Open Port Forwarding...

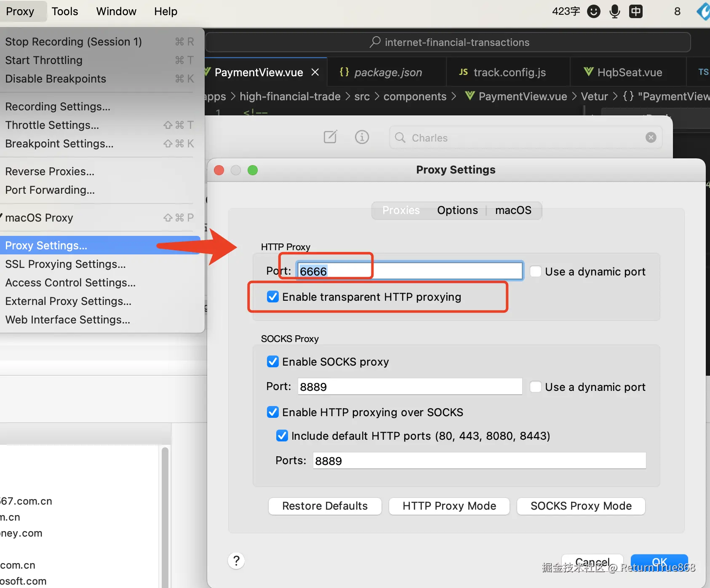pos(100,190)
